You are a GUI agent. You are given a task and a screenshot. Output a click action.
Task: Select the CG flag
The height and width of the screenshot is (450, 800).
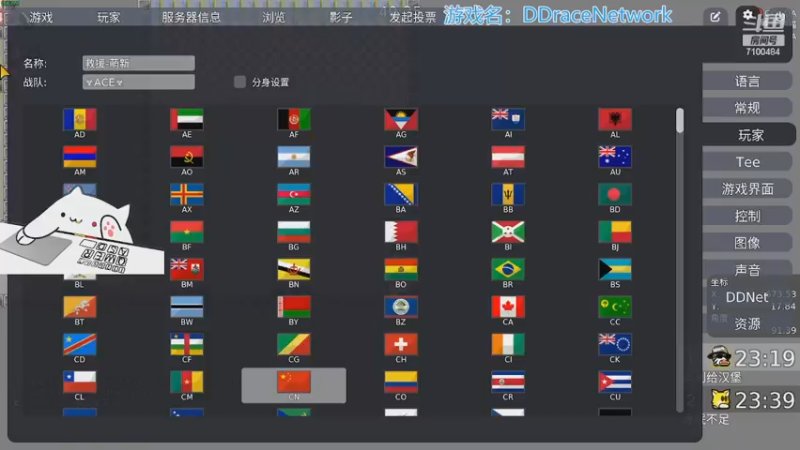[294, 345]
